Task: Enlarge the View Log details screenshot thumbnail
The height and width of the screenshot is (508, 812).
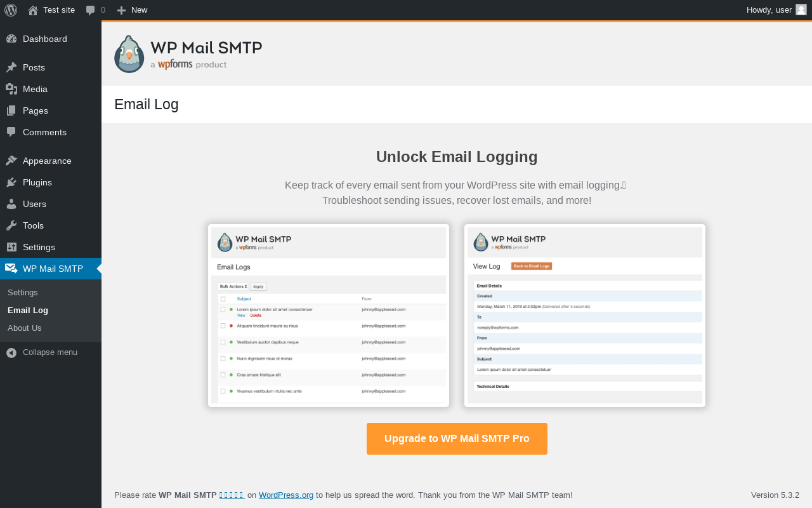Action: [585, 316]
